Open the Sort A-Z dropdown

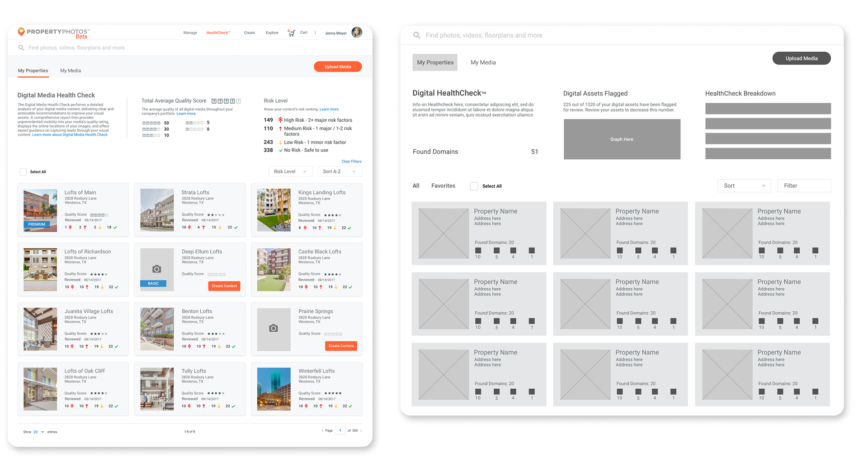[x=340, y=172]
